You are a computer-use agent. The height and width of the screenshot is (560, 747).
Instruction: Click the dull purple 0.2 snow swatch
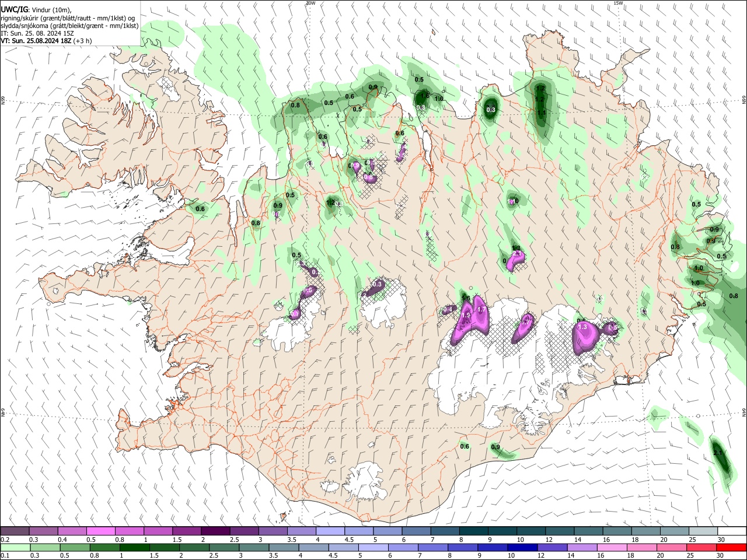pos(15,531)
